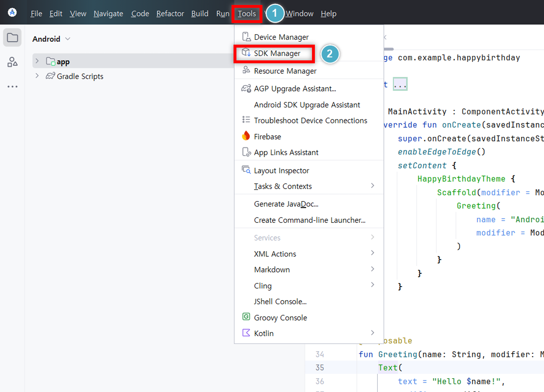Launch the Layout Inspector via its magnifier icon
544x392 pixels.
(246, 170)
